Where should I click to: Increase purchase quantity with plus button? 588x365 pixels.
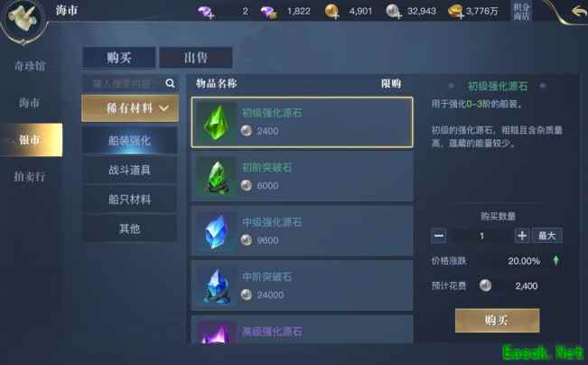522,236
